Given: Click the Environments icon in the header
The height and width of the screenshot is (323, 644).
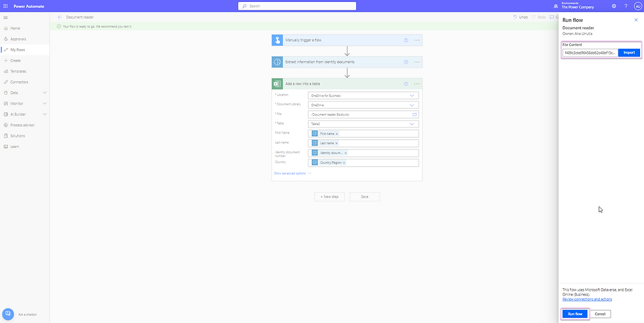Looking at the screenshot, I should [x=556, y=6].
